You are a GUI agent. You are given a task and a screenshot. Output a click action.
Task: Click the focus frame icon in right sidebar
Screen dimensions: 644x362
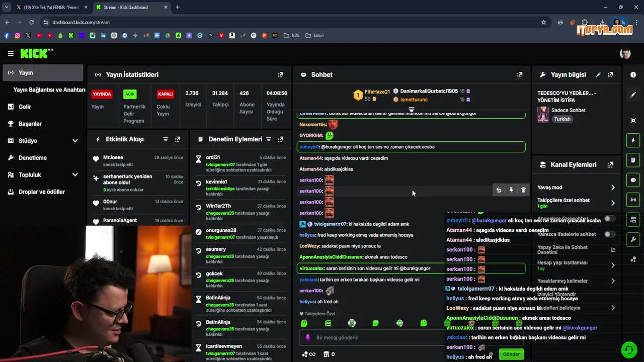click(633, 120)
